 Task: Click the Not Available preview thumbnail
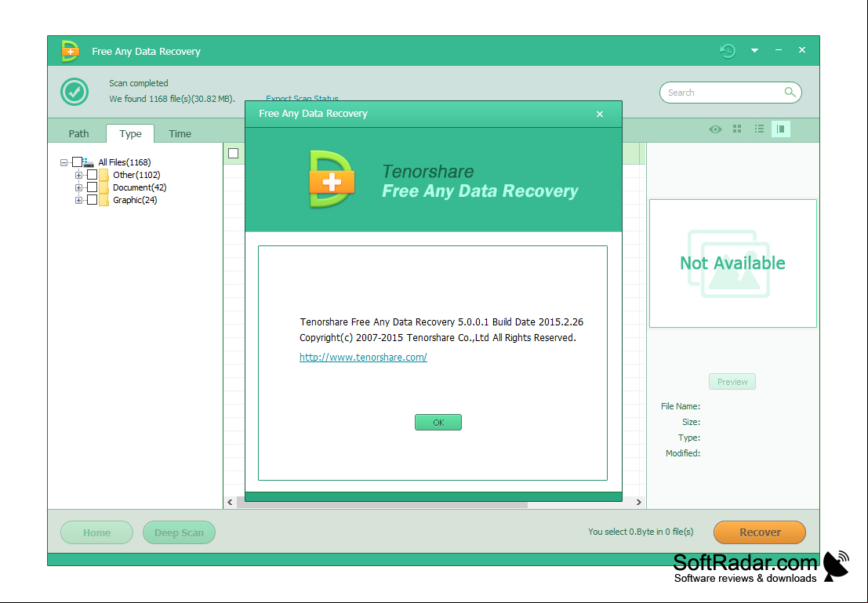732,263
